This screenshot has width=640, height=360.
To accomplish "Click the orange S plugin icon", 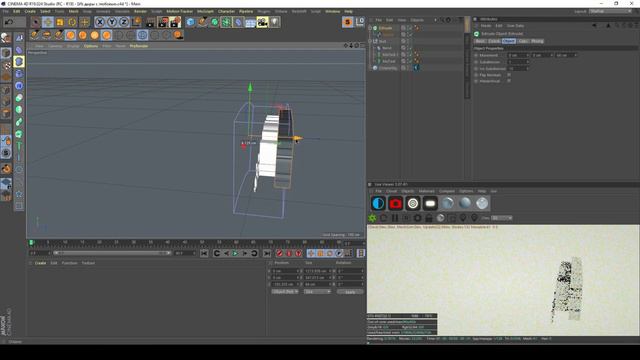I will (x=347, y=22).
